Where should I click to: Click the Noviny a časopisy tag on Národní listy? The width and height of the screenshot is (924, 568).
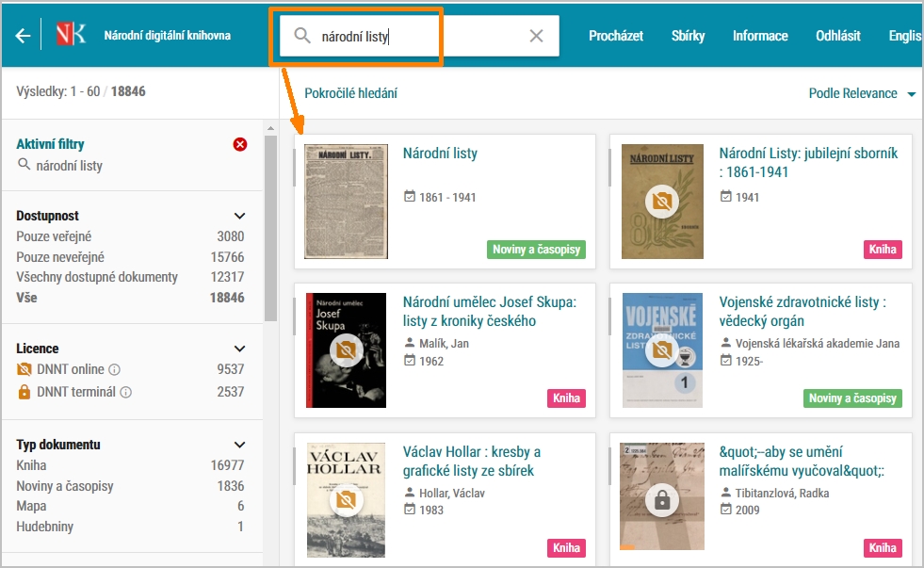(536, 250)
